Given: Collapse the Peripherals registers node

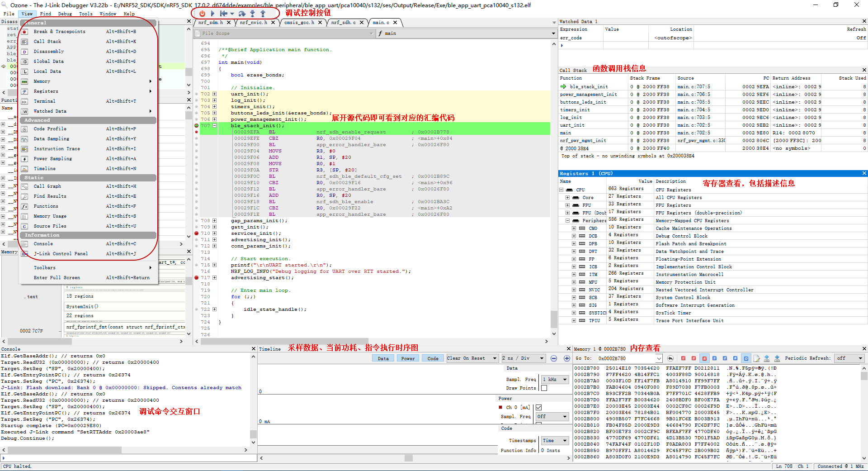Looking at the screenshot, I should click(x=567, y=221).
